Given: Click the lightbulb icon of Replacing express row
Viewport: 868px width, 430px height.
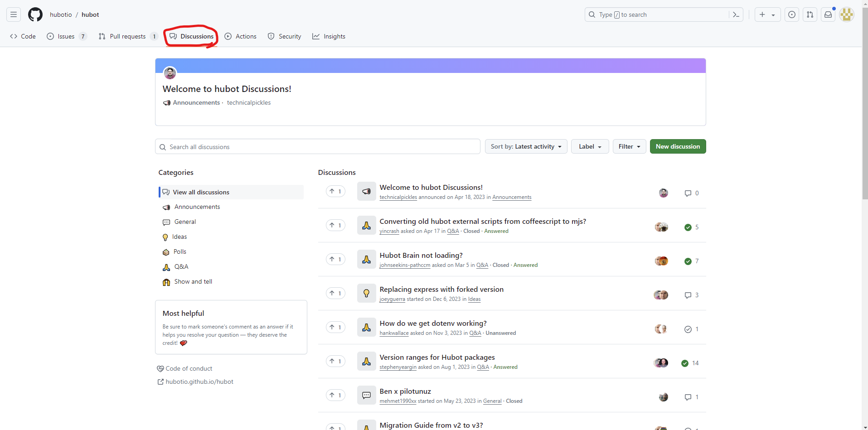Looking at the screenshot, I should coord(366,293).
